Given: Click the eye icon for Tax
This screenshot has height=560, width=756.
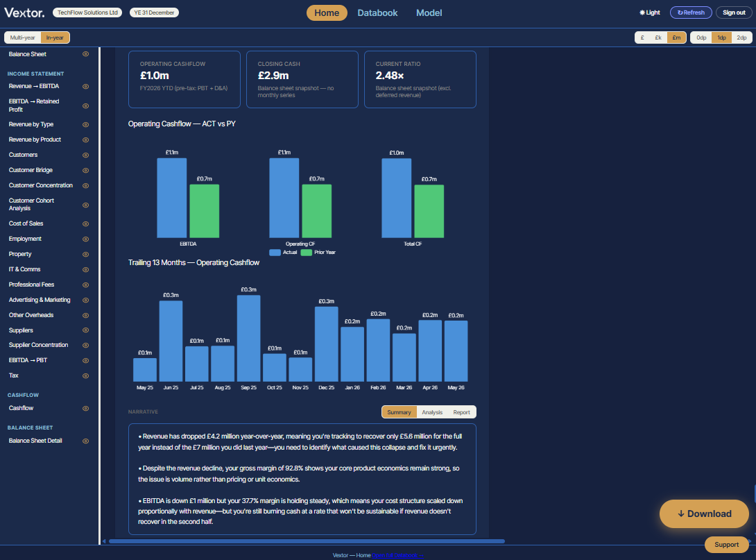Looking at the screenshot, I should point(85,375).
